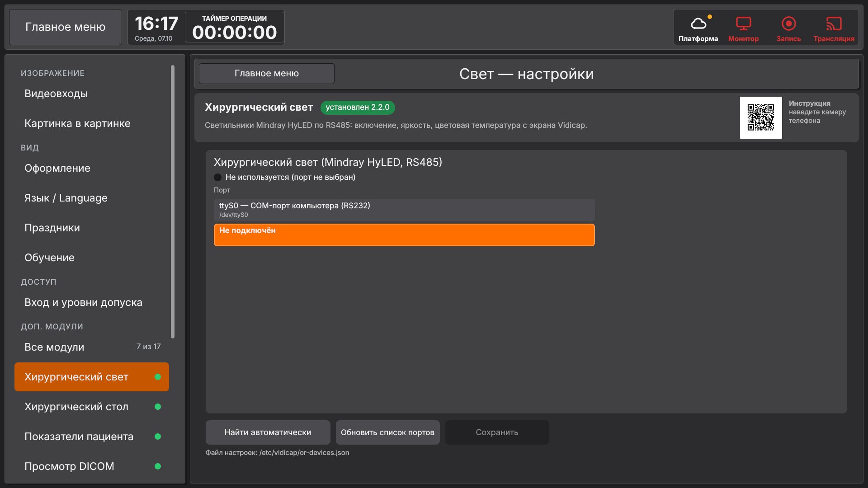
Task: Open Картинка в картинке settings
Action: (92, 123)
